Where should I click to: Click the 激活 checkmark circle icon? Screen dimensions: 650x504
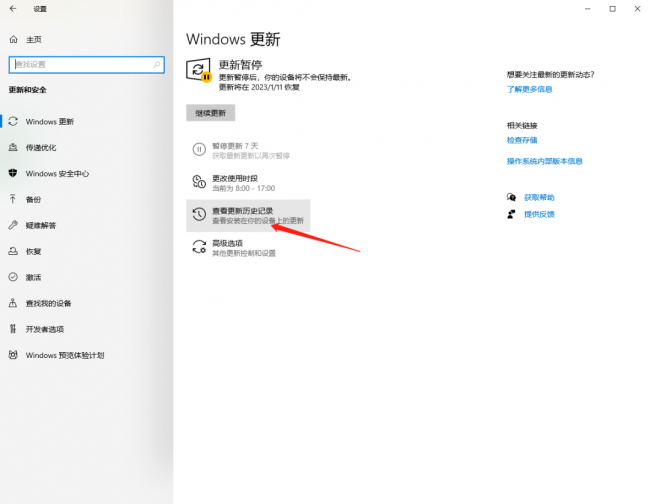click(x=13, y=277)
